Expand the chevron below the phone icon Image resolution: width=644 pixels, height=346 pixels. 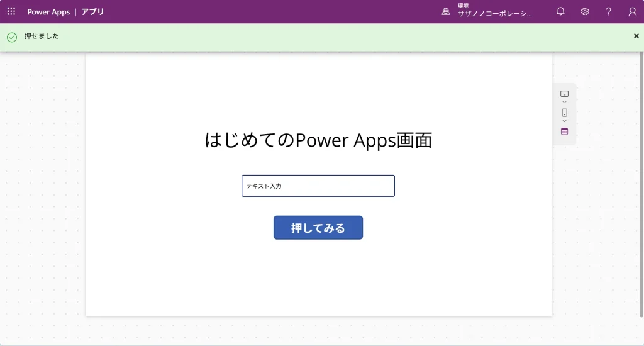point(564,121)
